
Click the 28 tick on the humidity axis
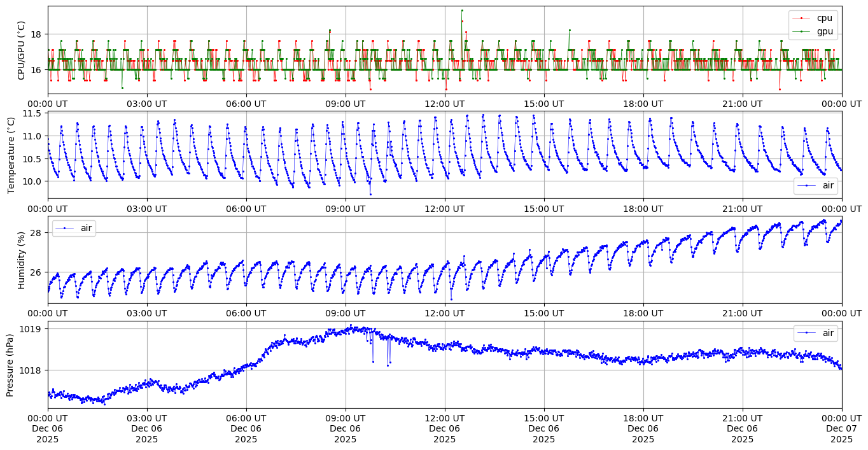[x=36, y=233]
